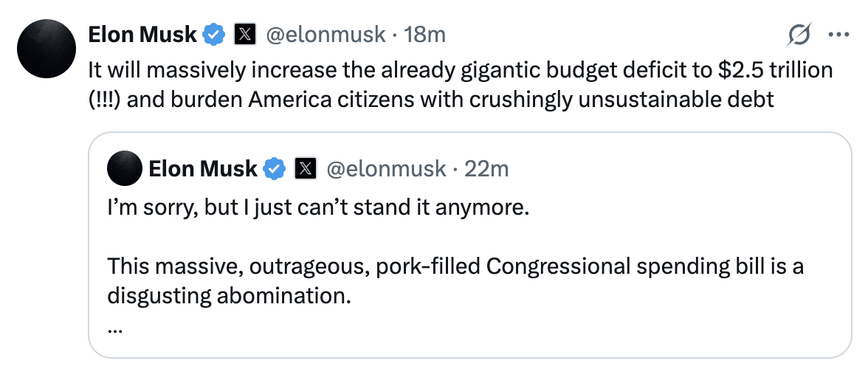
Task: Click the verified checkmark in the quoted post
Action: 275,169
